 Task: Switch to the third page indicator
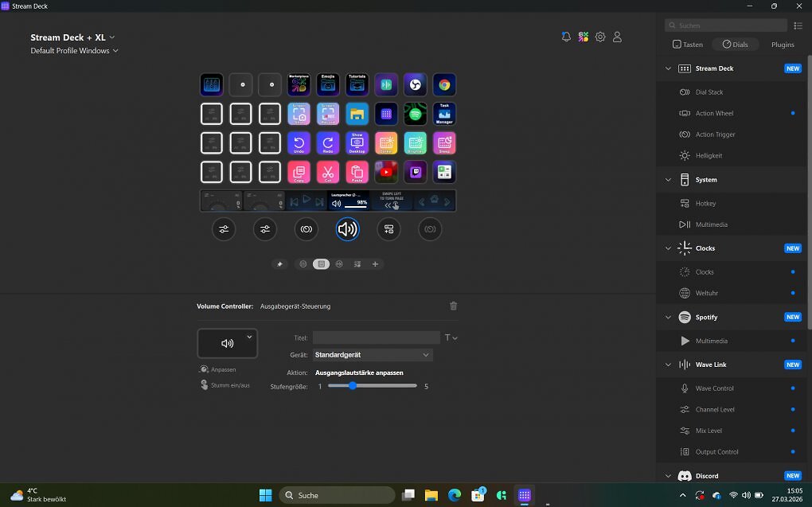339,264
